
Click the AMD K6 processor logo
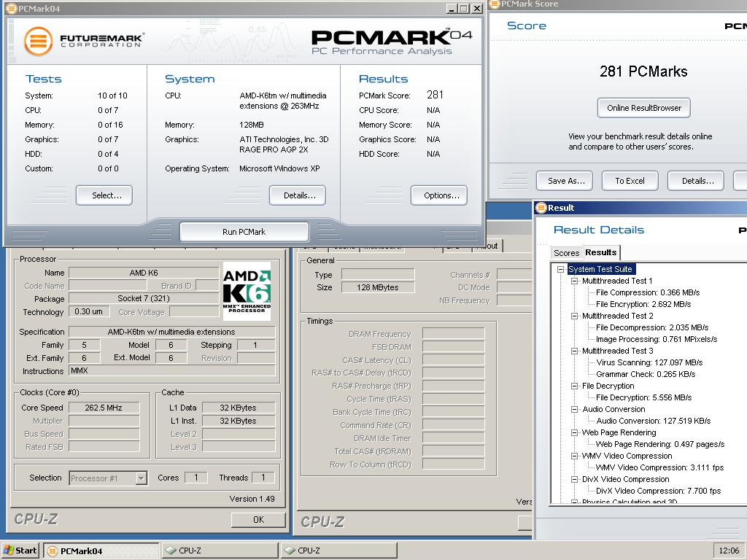(x=247, y=291)
